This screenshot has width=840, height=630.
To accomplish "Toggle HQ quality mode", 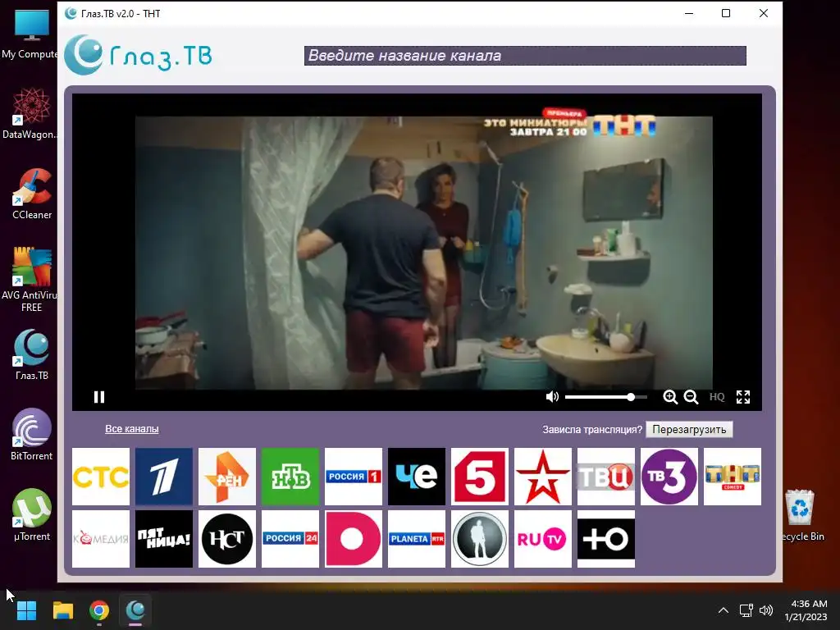I will pos(717,397).
